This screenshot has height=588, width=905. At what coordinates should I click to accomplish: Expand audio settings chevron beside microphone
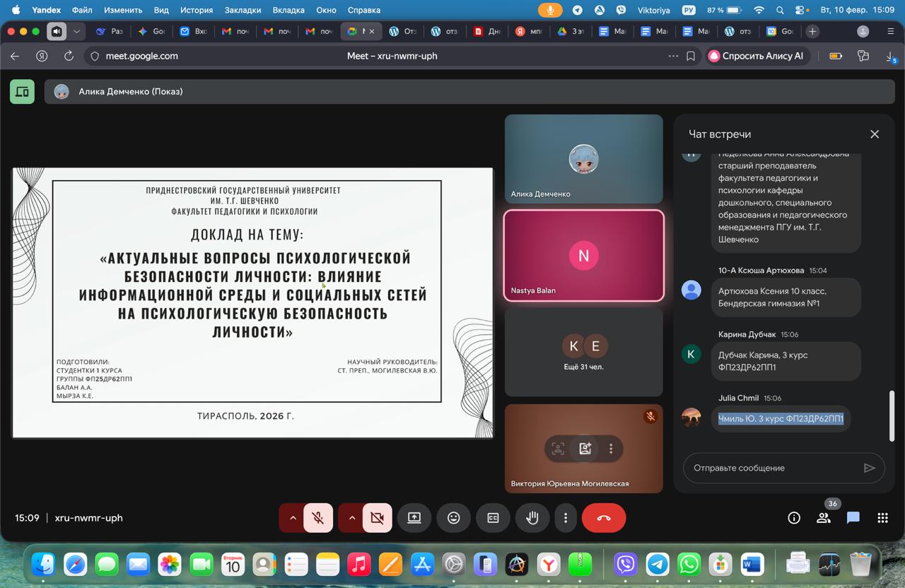pyautogui.click(x=292, y=518)
